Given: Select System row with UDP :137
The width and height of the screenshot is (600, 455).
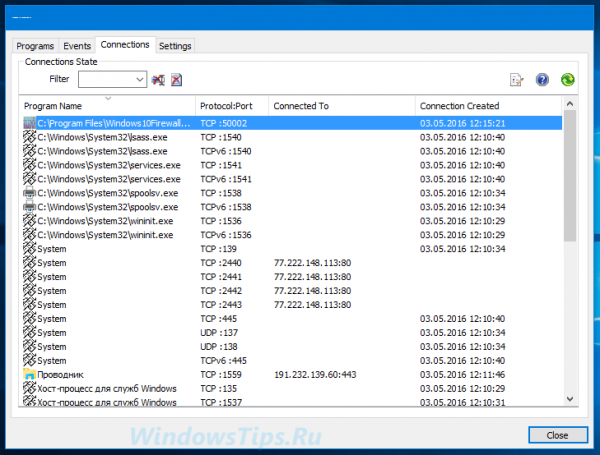Looking at the screenshot, I should pos(292,333).
